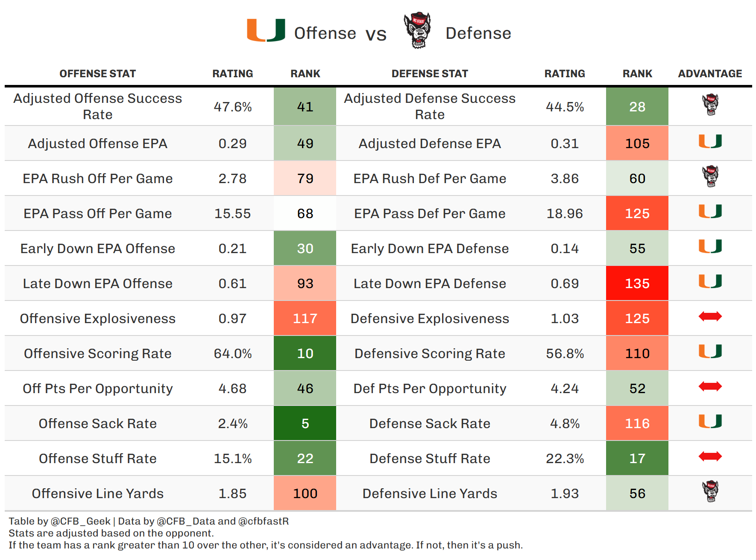Image resolution: width=756 pixels, height=560 pixels.
Task: Click the DEFENSE STAT column header
Action: [430, 74]
